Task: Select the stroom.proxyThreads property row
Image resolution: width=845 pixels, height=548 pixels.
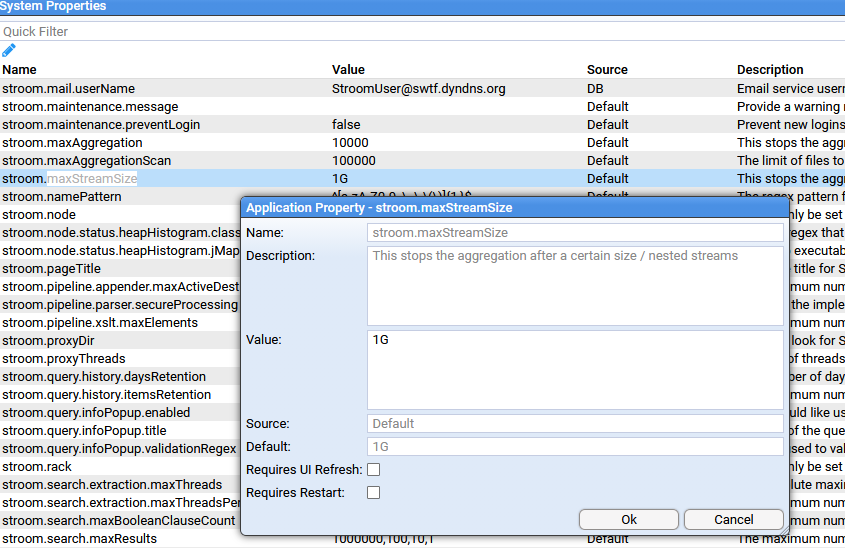Action: point(64,359)
